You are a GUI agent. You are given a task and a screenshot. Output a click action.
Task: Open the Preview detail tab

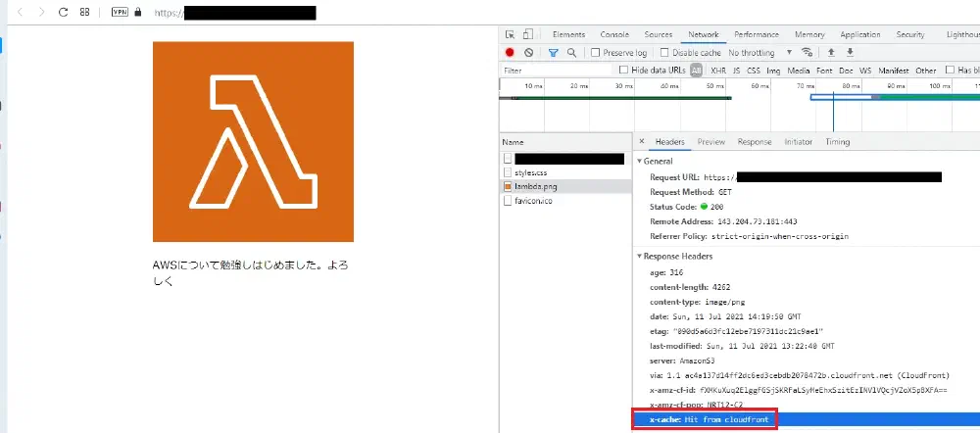pos(711,142)
